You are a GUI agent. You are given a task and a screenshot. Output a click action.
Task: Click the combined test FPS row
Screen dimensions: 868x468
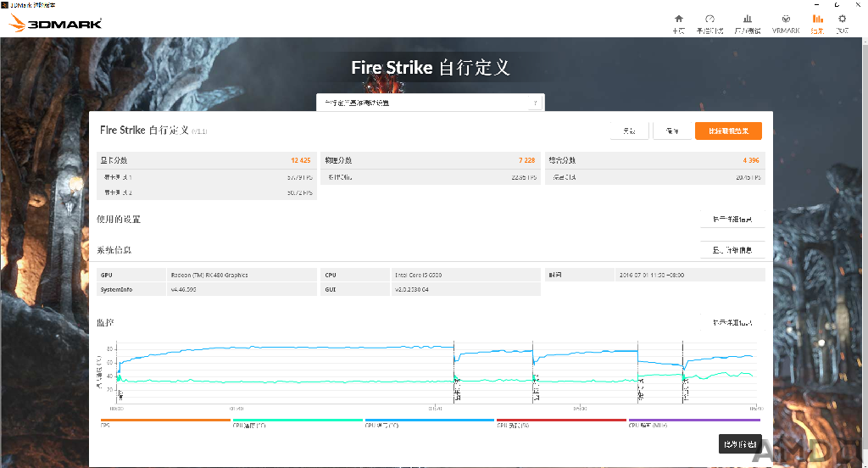(x=655, y=177)
